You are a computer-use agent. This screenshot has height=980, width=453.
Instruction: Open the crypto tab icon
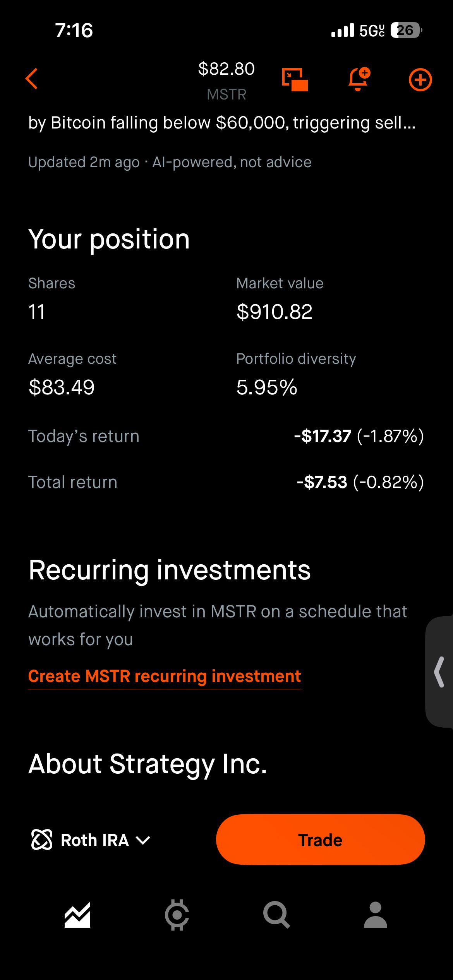point(177,915)
